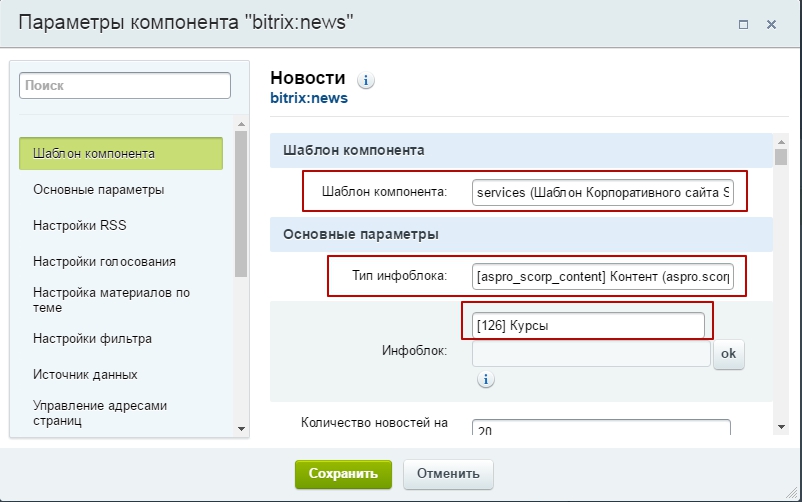Close the bitrix:news parameters dialog
The image size is (802, 502).
pyautogui.click(x=773, y=23)
